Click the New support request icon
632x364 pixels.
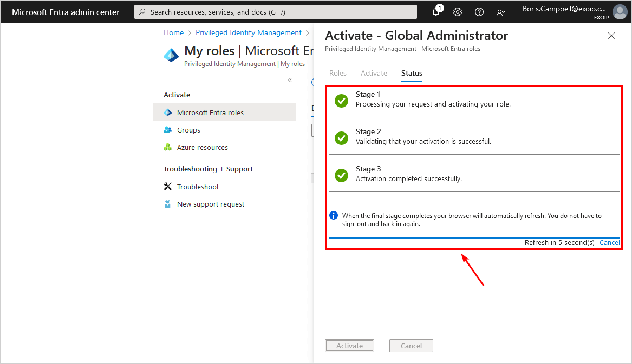pos(167,204)
